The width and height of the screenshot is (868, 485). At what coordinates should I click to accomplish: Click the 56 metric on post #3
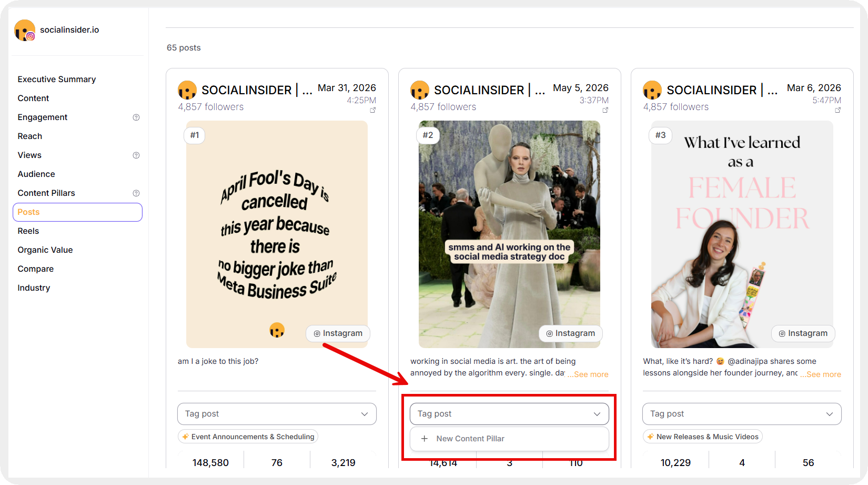(x=808, y=463)
